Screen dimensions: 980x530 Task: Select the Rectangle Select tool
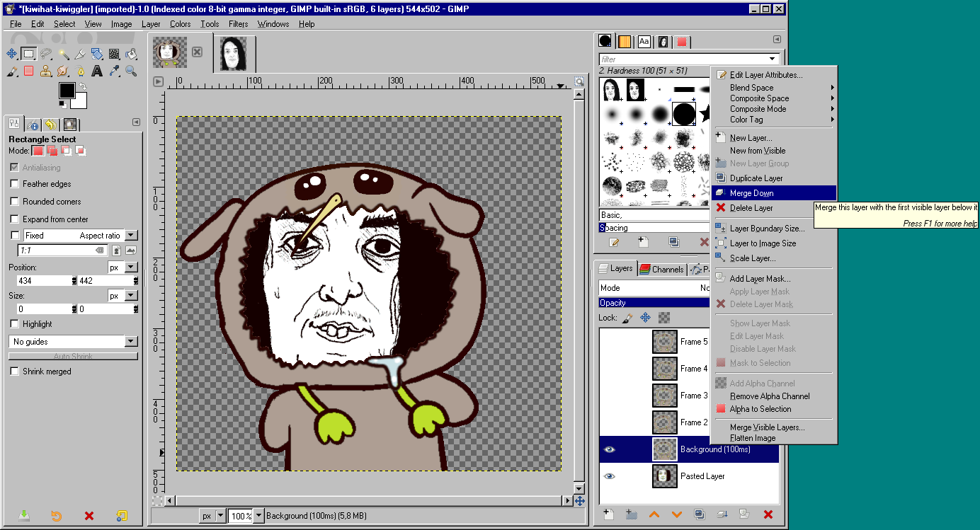click(28, 53)
